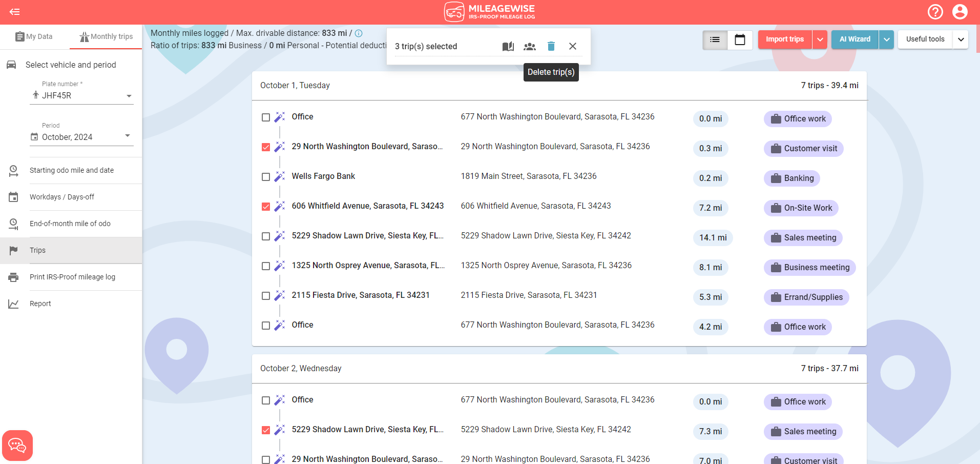Click the clients icon in the selection toolbar

529,46
